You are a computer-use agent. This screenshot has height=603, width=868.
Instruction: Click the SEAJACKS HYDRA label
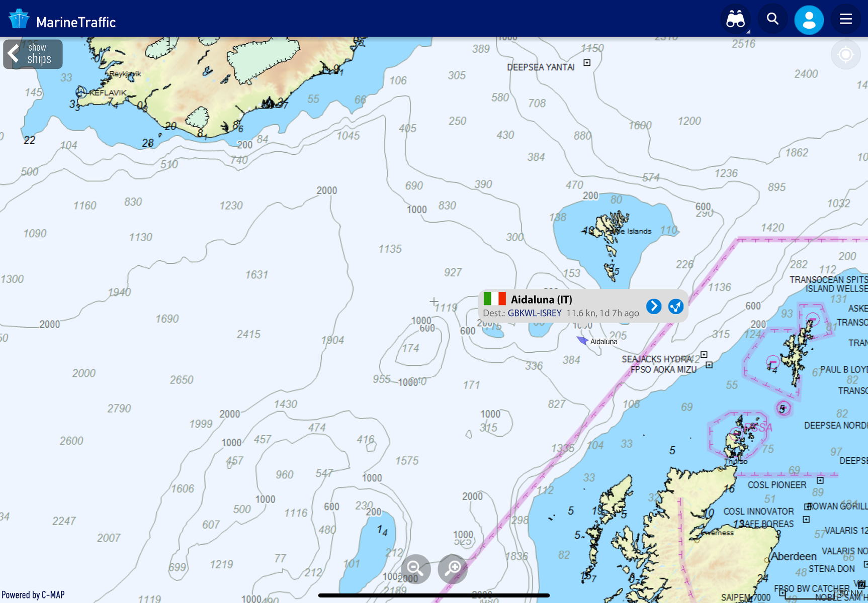(656, 359)
